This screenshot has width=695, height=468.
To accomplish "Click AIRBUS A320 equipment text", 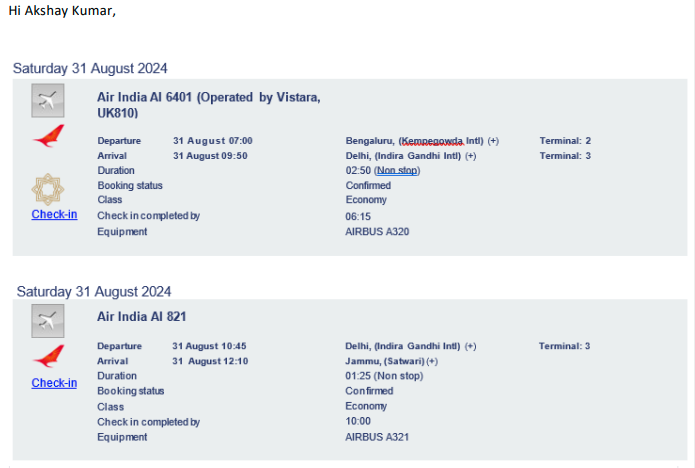I will pyautogui.click(x=377, y=232).
